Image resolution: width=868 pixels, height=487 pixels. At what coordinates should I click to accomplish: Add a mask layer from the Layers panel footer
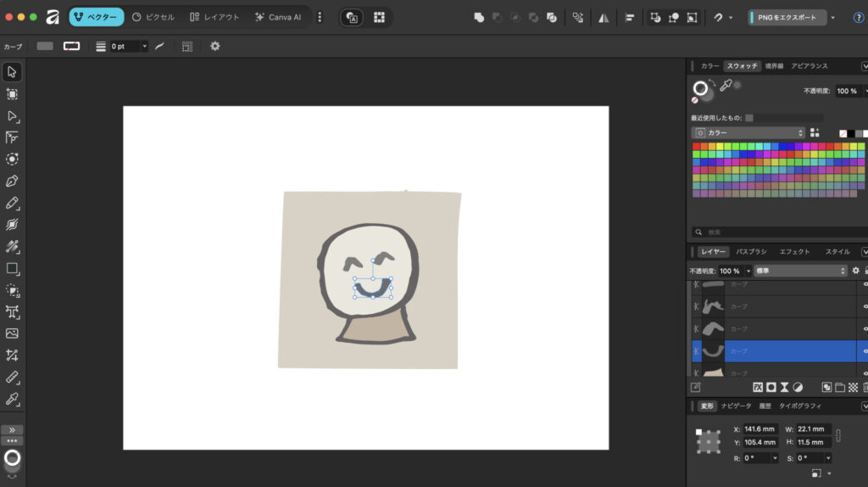pyautogui.click(x=771, y=387)
